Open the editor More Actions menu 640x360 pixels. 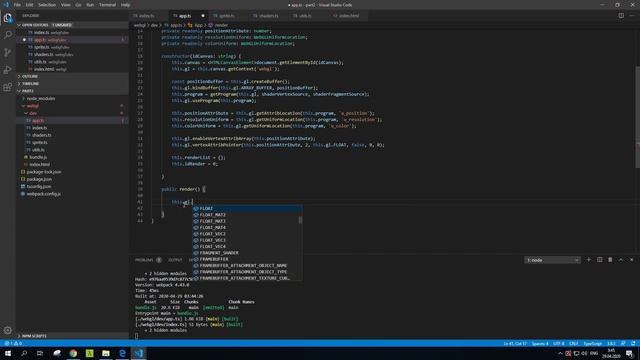point(632,16)
